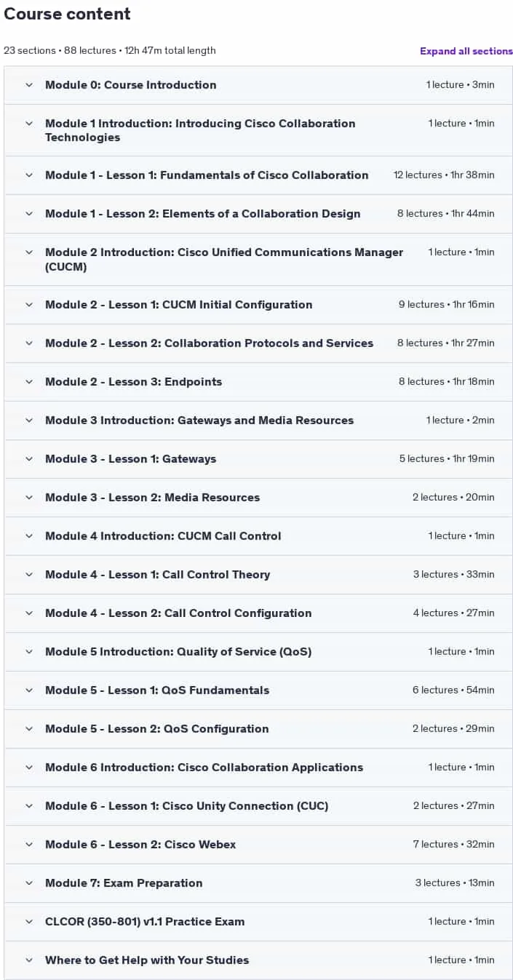Open Module 6 Introduction: Cisco Collaboration Applications

[x=258, y=768]
